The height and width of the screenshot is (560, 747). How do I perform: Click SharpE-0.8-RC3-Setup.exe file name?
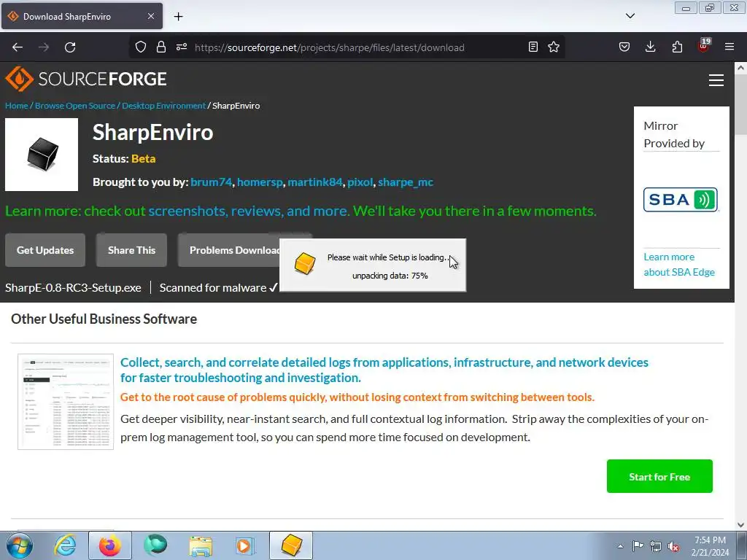click(73, 287)
